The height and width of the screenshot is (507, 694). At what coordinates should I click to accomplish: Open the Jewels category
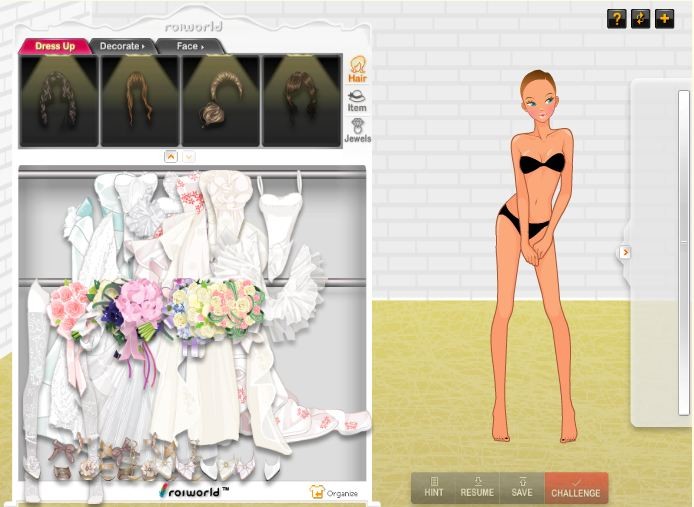tap(357, 131)
